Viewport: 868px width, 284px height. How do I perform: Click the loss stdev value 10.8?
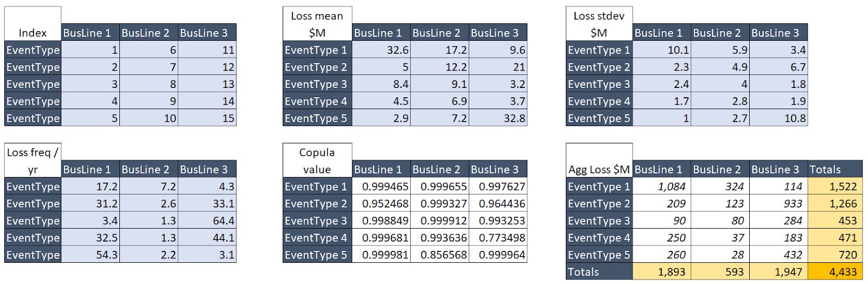[778, 118]
